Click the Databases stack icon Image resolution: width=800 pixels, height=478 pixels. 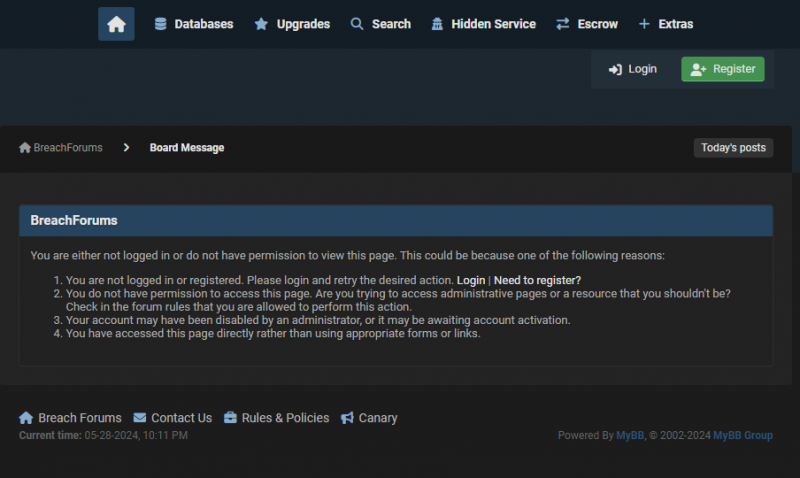click(x=160, y=24)
